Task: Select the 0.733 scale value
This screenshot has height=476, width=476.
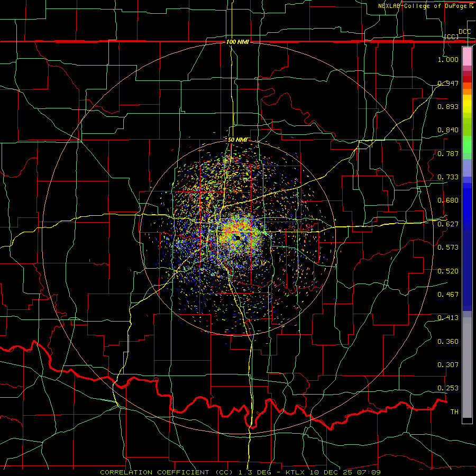Action: 448,177
